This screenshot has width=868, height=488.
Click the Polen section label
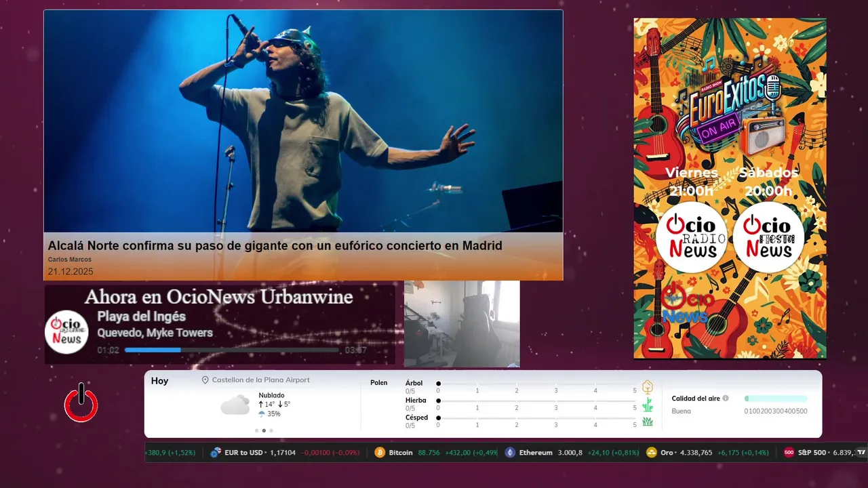pyautogui.click(x=379, y=383)
